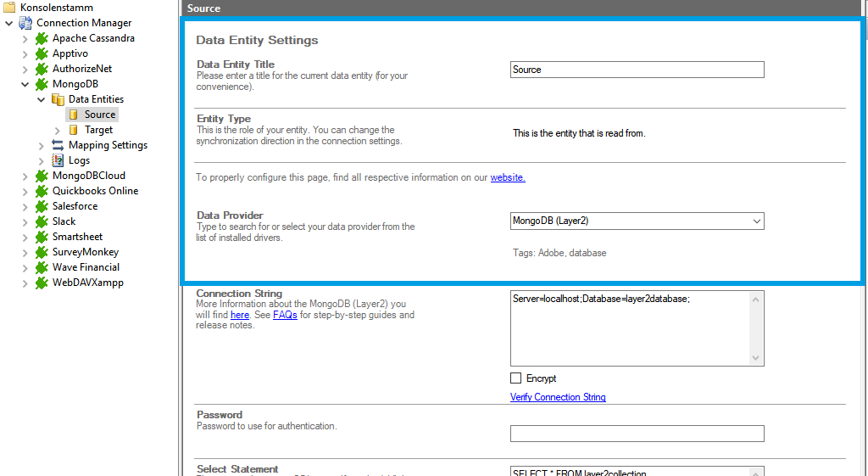Click the SurveyMonkey connection icon

click(x=42, y=252)
